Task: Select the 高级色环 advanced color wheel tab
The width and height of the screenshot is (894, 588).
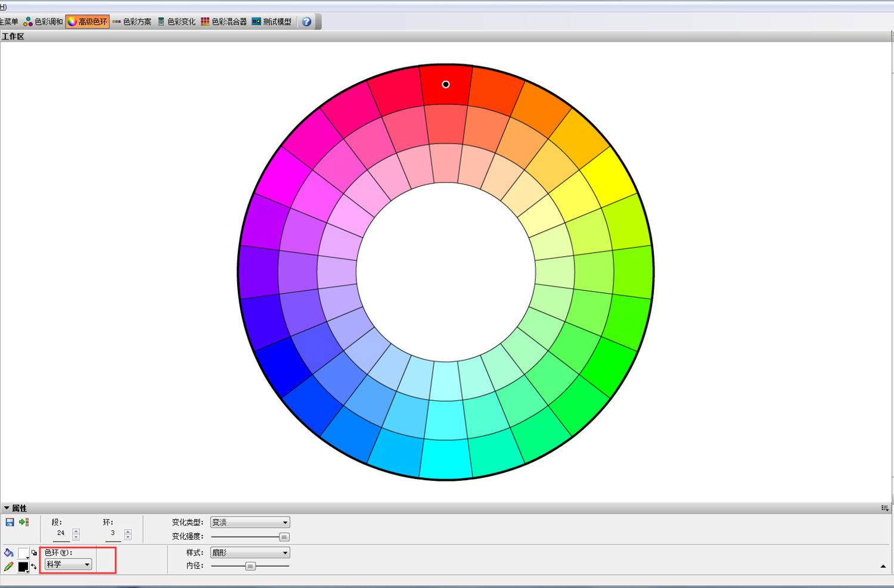Action: pos(88,22)
